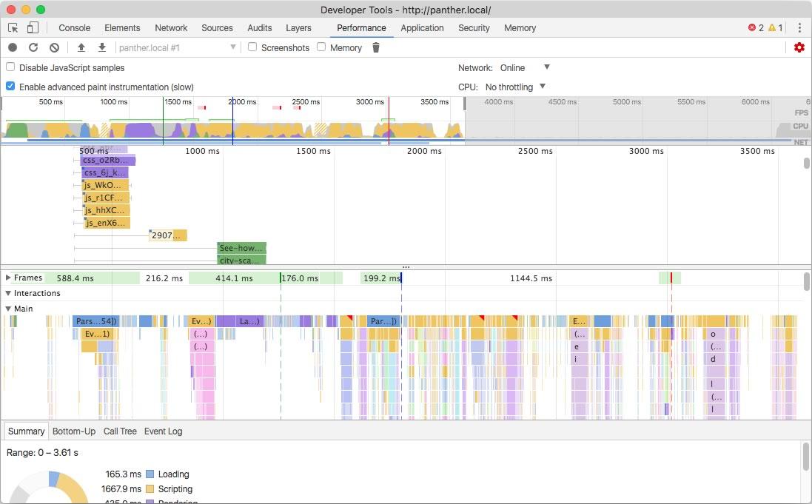The width and height of the screenshot is (812, 504).
Task: Click the panel resizer ellipsis handle
Action: pos(406,267)
